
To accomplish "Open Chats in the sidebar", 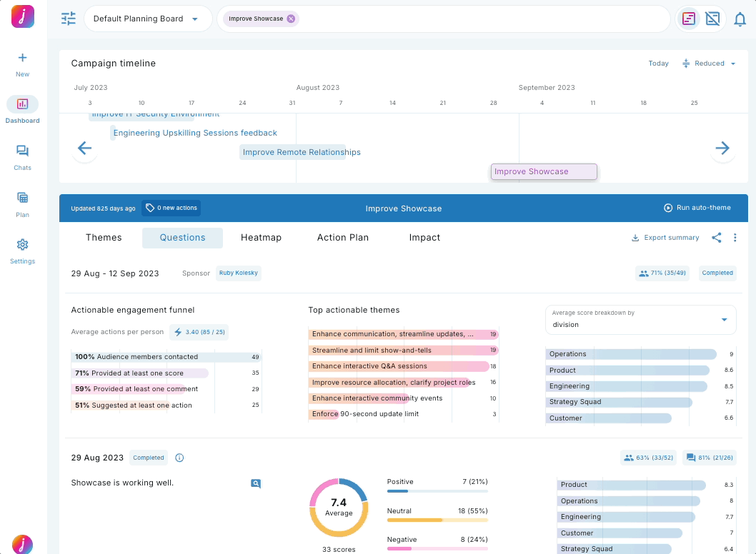I will tap(22, 157).
